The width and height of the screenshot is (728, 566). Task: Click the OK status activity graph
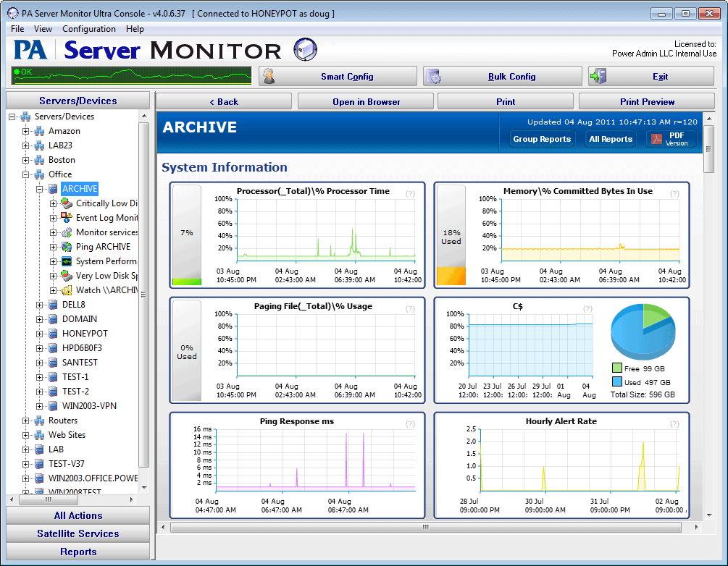tap(131, 75)
